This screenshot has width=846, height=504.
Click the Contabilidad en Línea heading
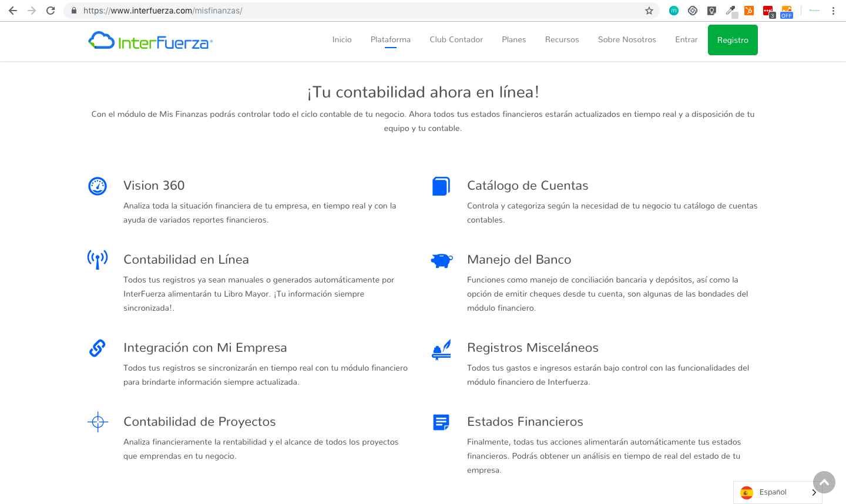coord(186,260)
